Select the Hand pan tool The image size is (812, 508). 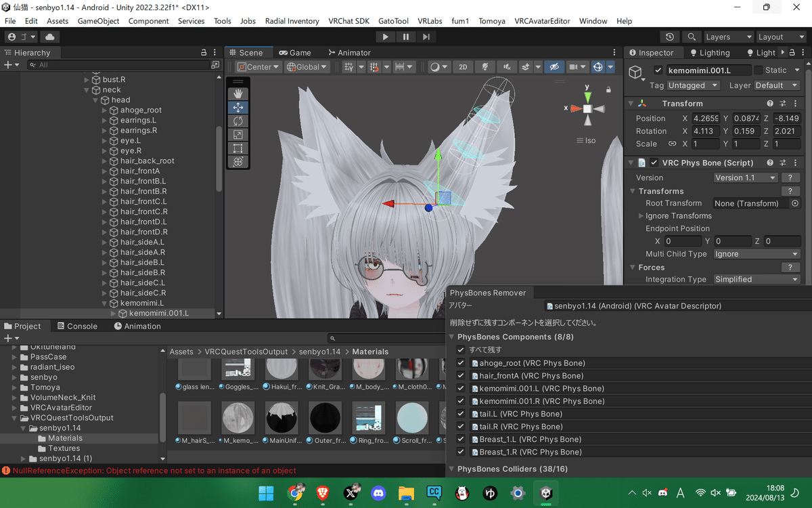tap(238, 93)
